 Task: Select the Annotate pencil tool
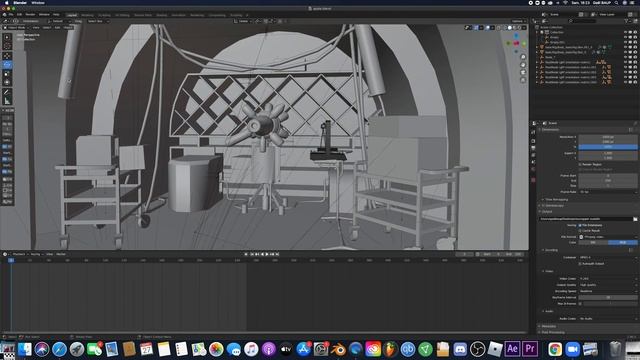7,92
